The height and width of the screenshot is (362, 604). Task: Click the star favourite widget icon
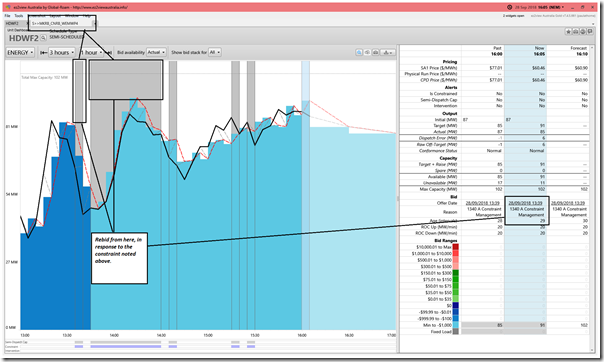[568, 32]
